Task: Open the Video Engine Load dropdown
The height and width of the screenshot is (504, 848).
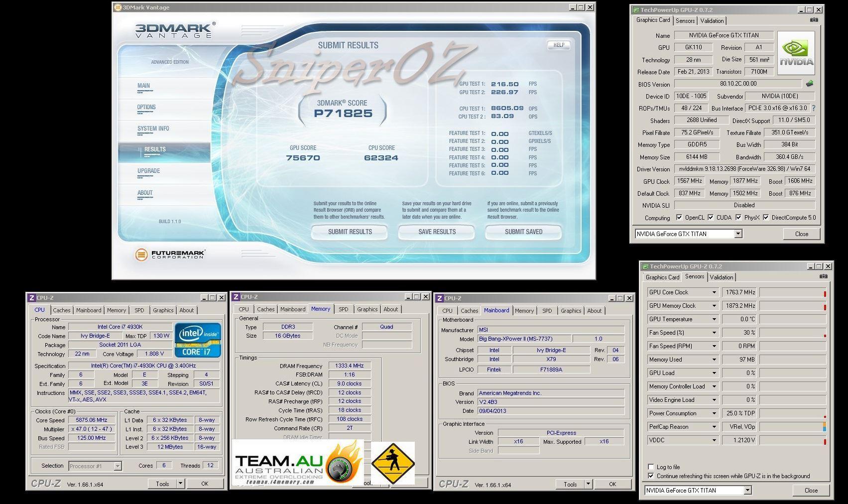Action: click(714, 400)
